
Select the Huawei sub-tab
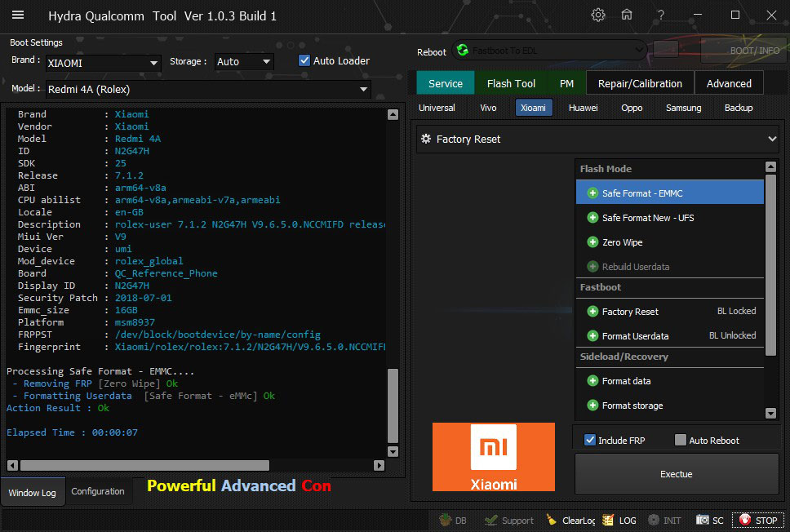pos(583,108)
